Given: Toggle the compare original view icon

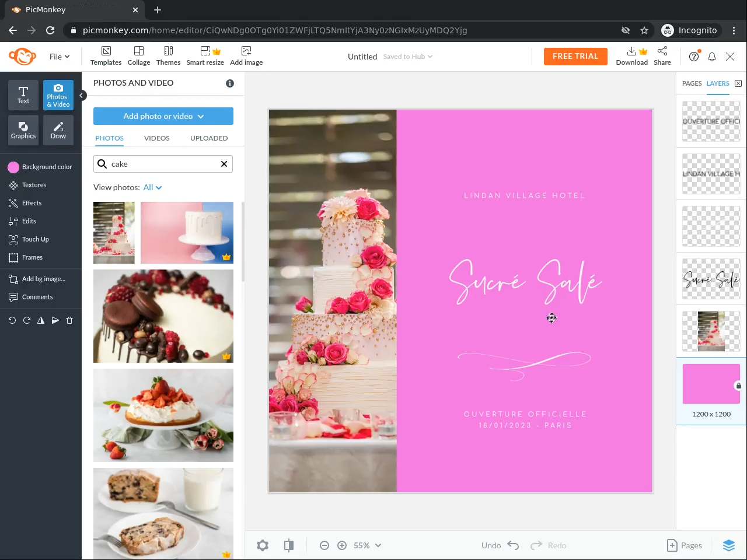Looking at the screenshot, I should coord(289,545).
